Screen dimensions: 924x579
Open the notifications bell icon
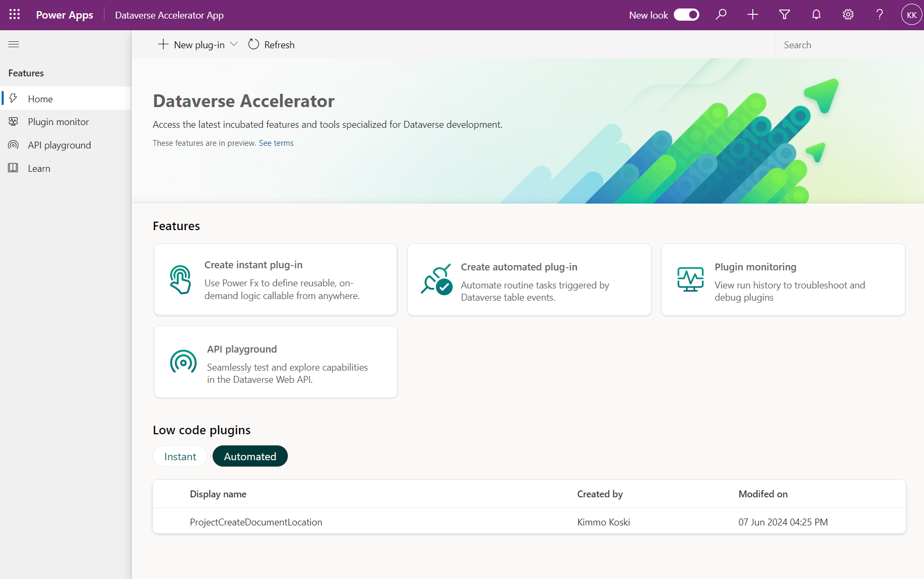coord(816,15)
